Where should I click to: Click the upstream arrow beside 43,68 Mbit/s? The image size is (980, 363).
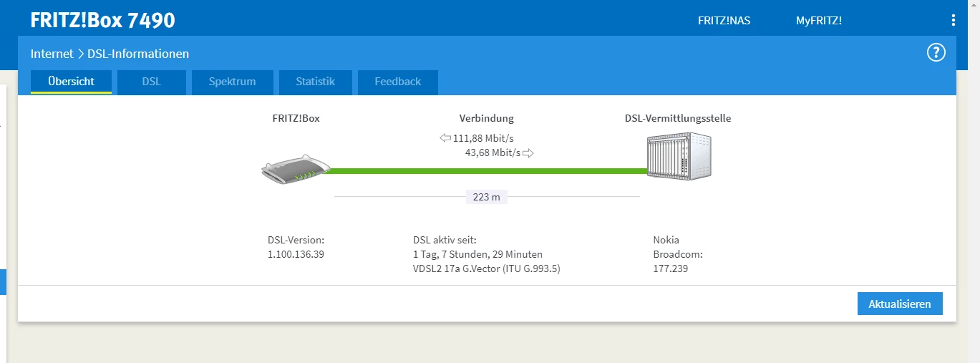tap(528, 153)
